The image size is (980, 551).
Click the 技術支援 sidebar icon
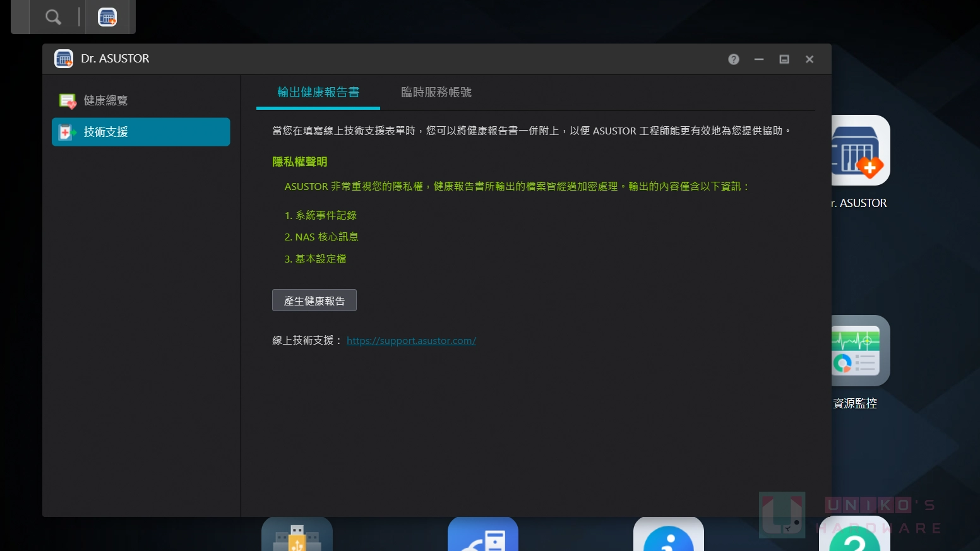point(67,132)
